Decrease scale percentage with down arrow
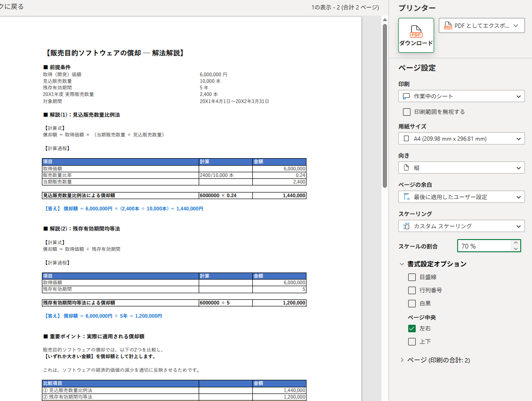The width and height of the screenshot is (532, 401). [x=516, y=249]
